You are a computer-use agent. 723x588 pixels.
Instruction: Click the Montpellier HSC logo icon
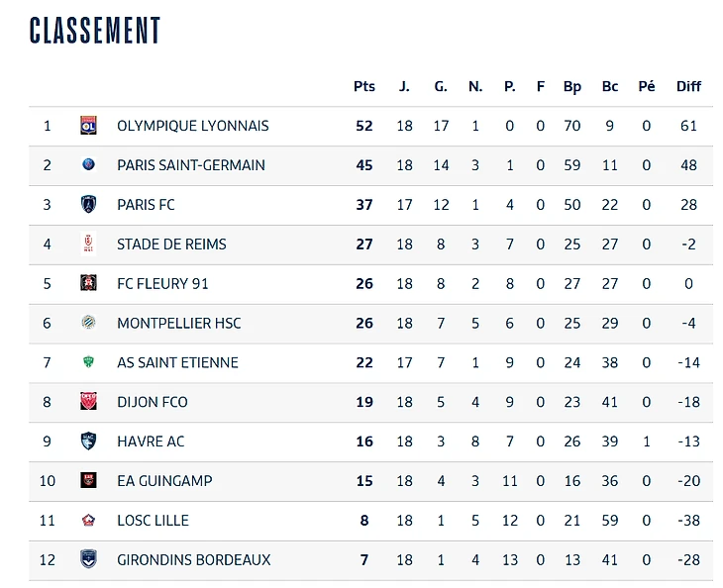(x=88, y=323)
